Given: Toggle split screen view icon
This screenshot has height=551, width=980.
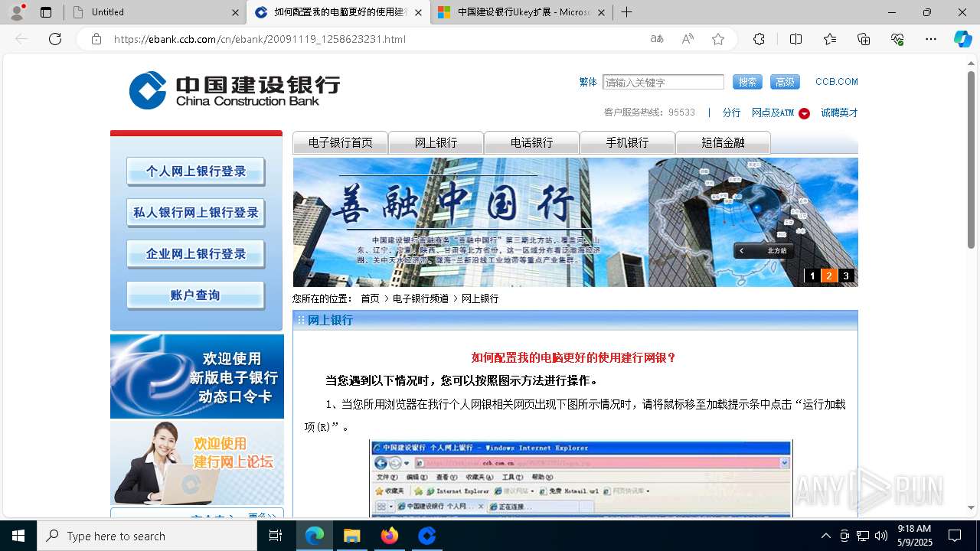Looking at the screenshot, I should (x=795, y=39).
